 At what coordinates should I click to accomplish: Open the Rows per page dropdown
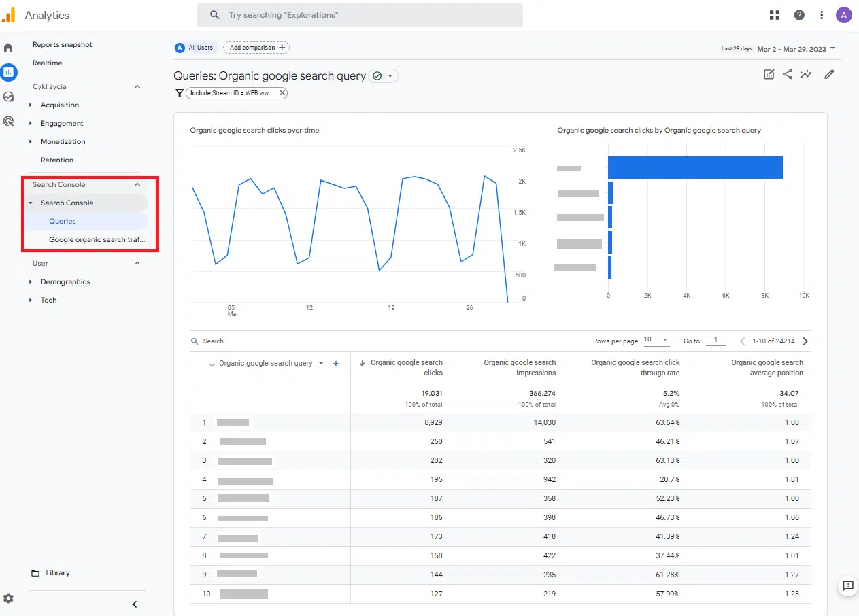[x=656, y=340]
